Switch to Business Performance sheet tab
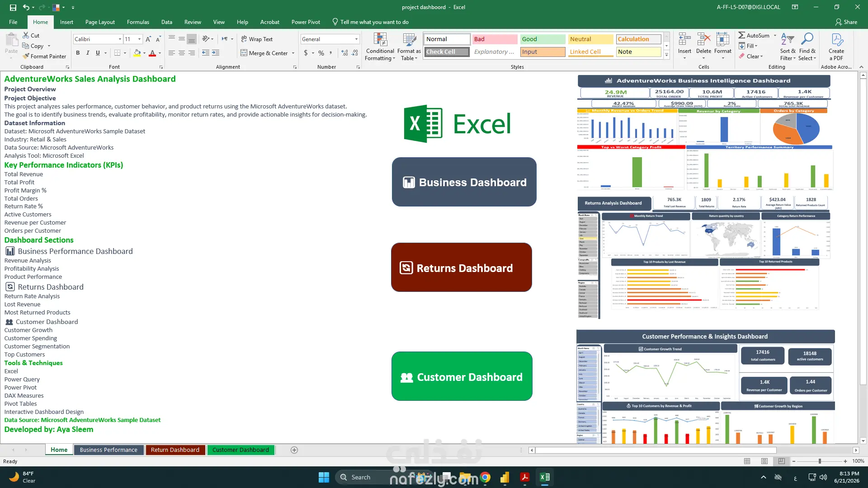Viewport: 868px width, 488px height. pos(108,450)
